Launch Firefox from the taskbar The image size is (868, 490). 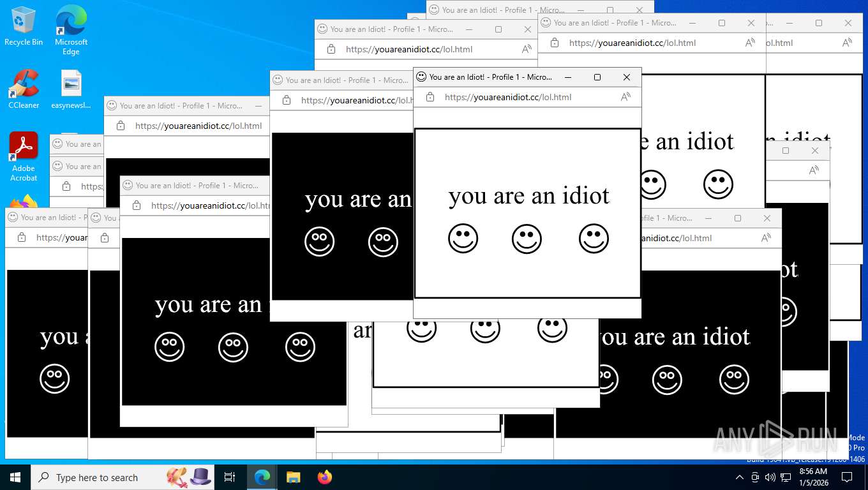click(325, 477)
